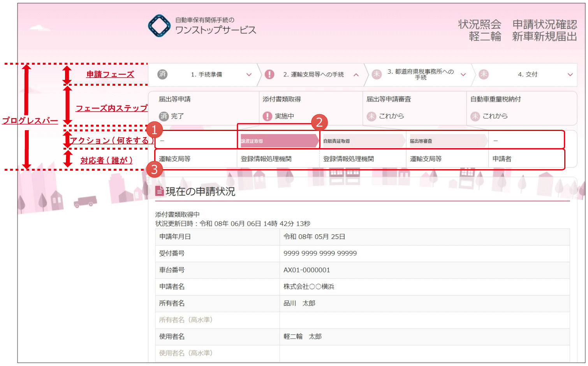The image size is (588, 366).
Task: Click the 未 icon under 自動車重量税納付
Action: [475, 116]
